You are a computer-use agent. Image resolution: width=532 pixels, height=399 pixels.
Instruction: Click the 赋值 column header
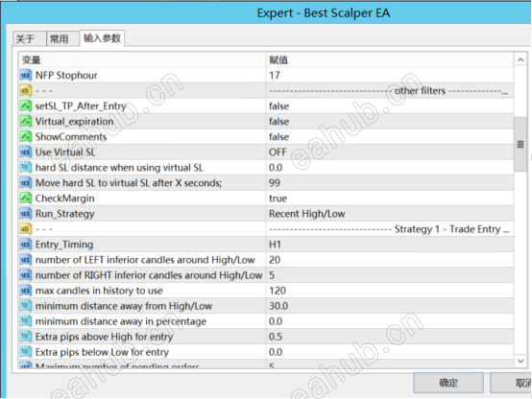click(x=390, y=60)
